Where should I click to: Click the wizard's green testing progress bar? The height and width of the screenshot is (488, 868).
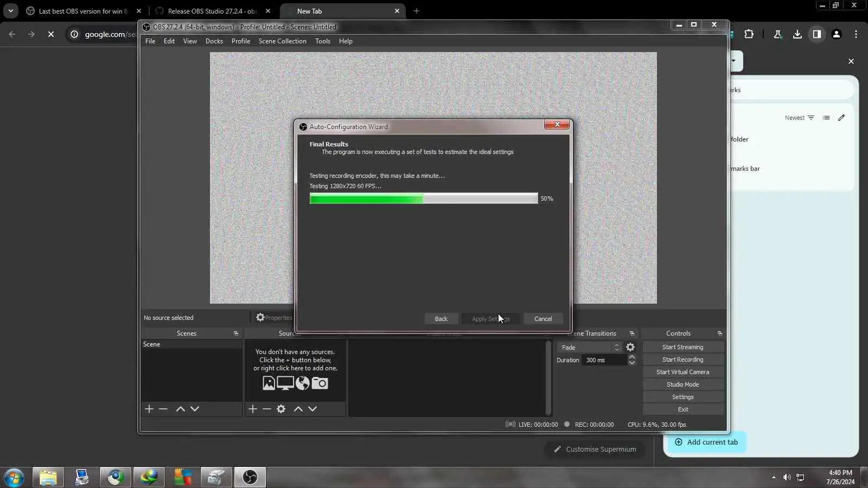pyautogui.click(x=424, y=198)
